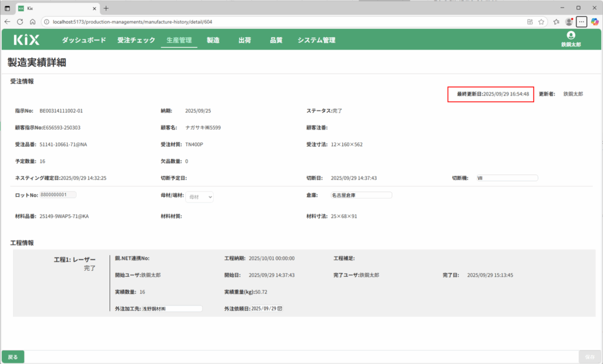
Task: Go back with the browser back arrow
Action: (x=7, y=22)
